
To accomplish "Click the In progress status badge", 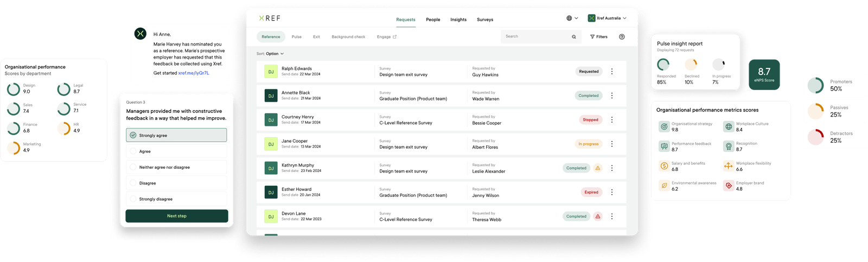I will (589, 144).
